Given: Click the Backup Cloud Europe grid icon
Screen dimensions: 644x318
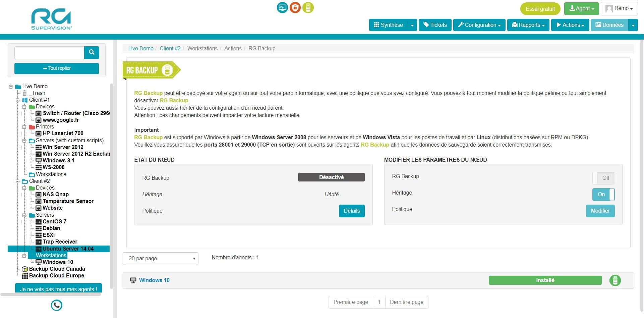Looking at the screenshot, I should pos(24,276).
